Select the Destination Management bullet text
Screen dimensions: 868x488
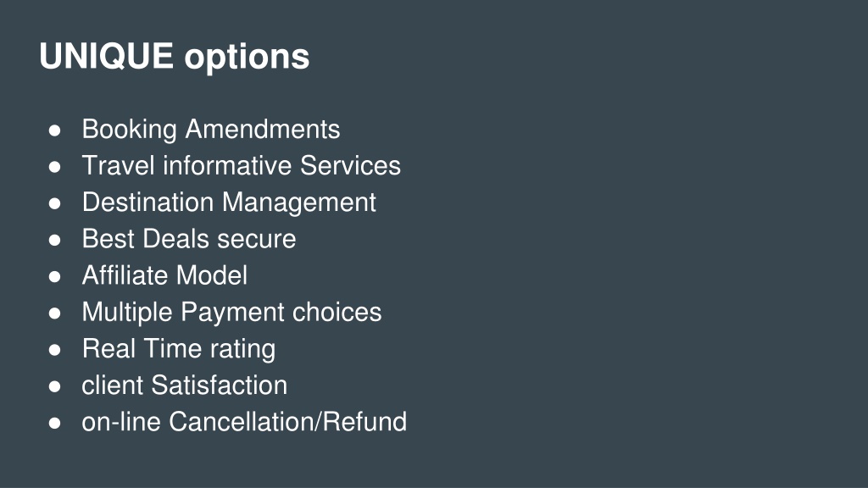point(229,203)
